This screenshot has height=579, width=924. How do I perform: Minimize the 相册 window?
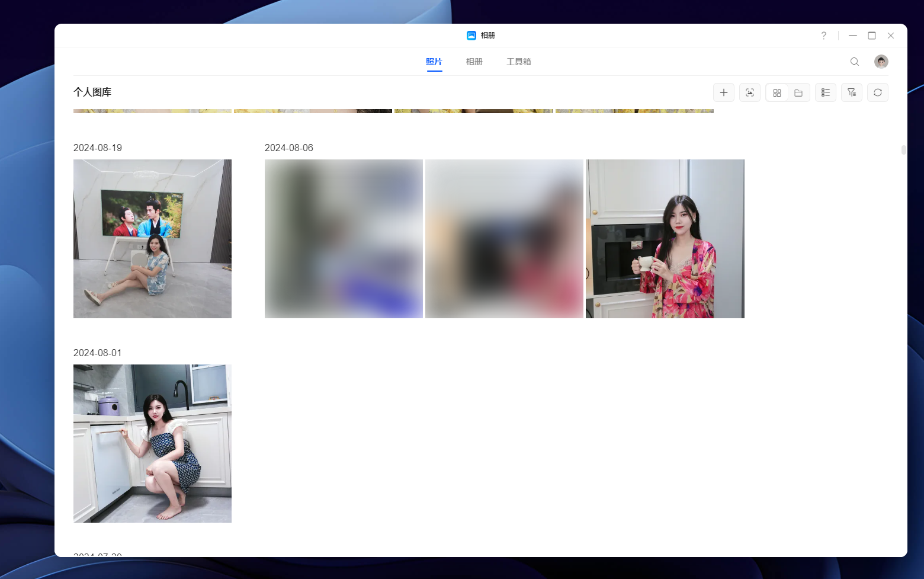click(853, 36)
